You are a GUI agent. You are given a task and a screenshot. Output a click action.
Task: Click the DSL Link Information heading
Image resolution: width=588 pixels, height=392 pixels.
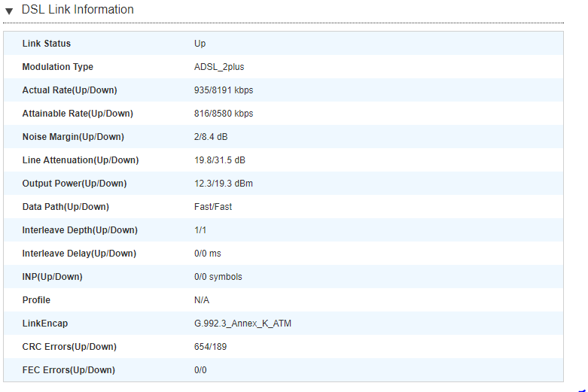pos(78,10)
